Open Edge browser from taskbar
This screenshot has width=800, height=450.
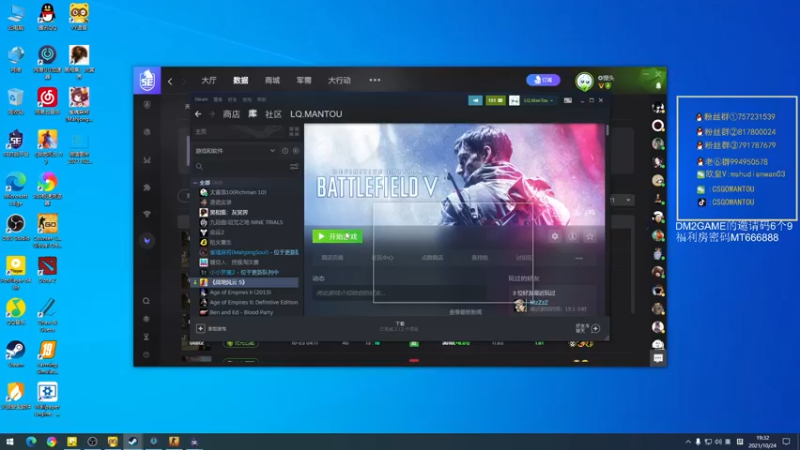pyautogui.click(x=31, y=441)
